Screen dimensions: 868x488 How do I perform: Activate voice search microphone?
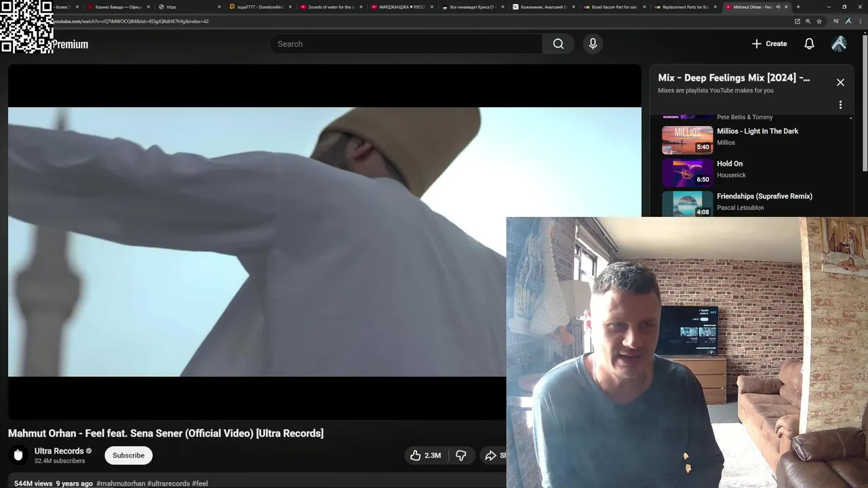[593, 44]
